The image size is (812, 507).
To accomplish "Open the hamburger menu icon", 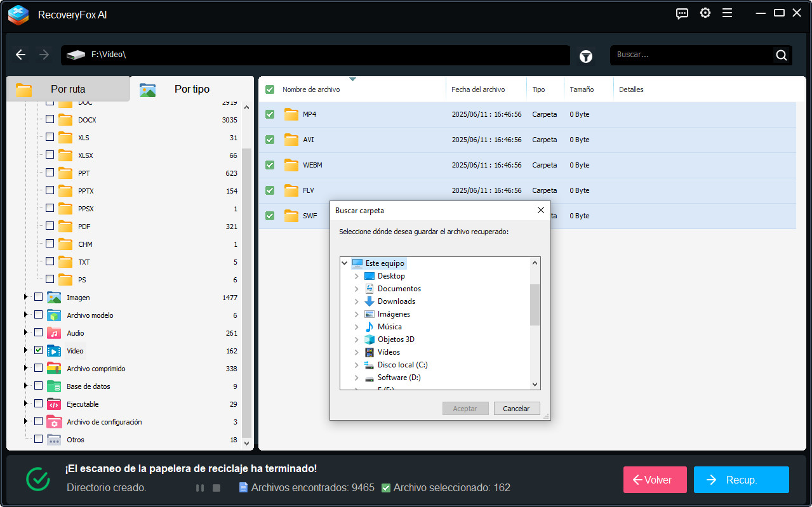I will pyautogui.click(x=727, y=13).
